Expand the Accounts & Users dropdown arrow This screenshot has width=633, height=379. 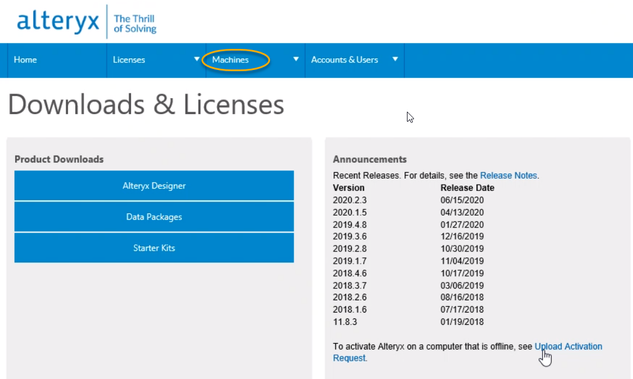[395, 59]
